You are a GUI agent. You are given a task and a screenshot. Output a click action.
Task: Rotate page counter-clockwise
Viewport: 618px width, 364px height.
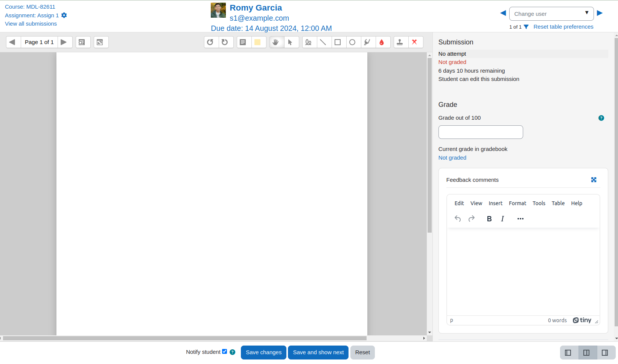(x=211, y=42)
